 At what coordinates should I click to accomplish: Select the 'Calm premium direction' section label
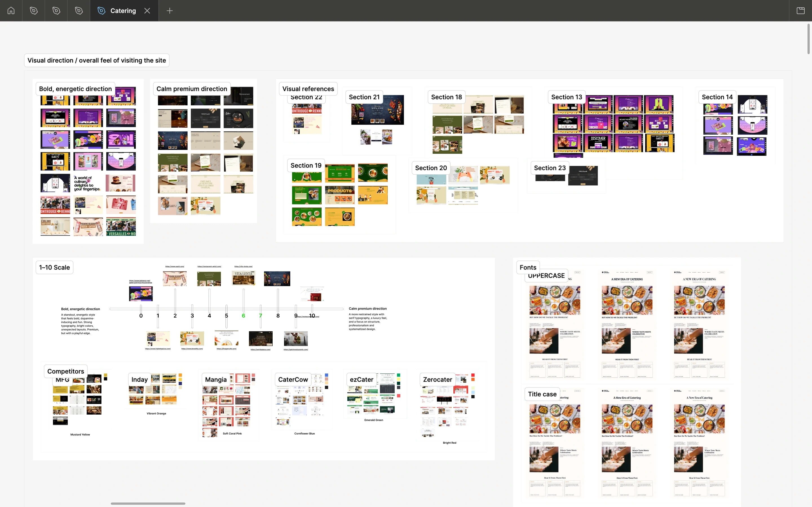(192, 89)
